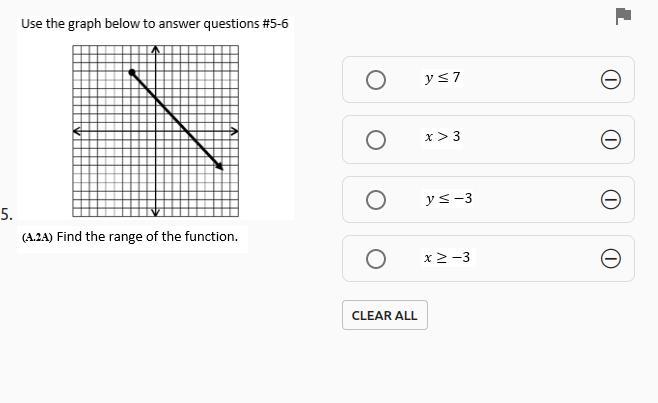Click the 'Use the graph below' instruction text
Viewport: 658px width, 403px height.
[x=154, y=23]
